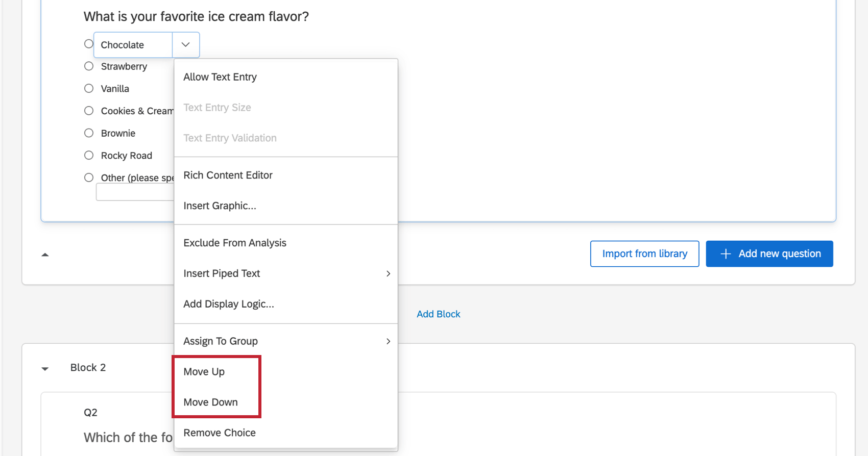Click the Add Block link
This screenshot has height=456, width=868.
[x=438, y=314]
